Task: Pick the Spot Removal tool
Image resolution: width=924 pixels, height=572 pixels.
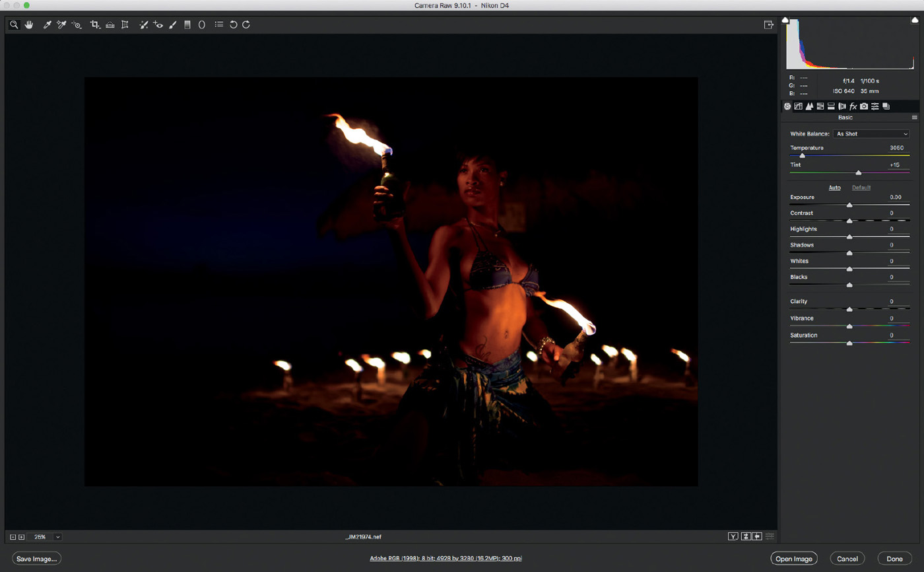Action: coord(143,24)
